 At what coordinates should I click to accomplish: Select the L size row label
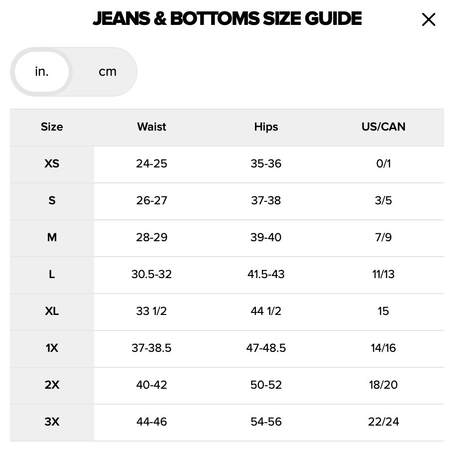[x=52, y=275]
